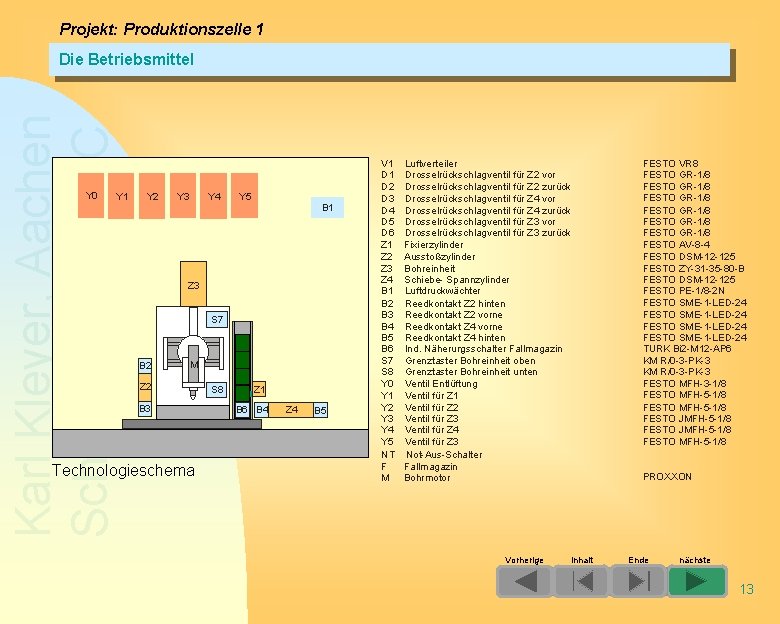Click 'Grenztaster Bohreinheit unten' entry
This screenshot has height=624, width=780.
point(471,372)
